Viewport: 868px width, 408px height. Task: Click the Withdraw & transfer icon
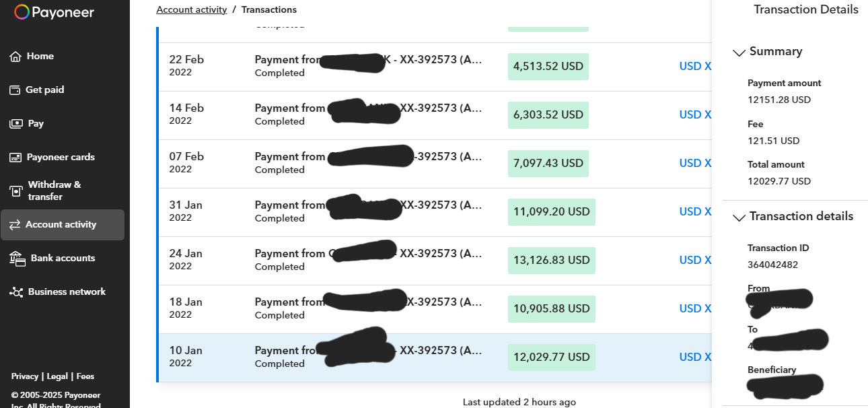coord(15,191)
